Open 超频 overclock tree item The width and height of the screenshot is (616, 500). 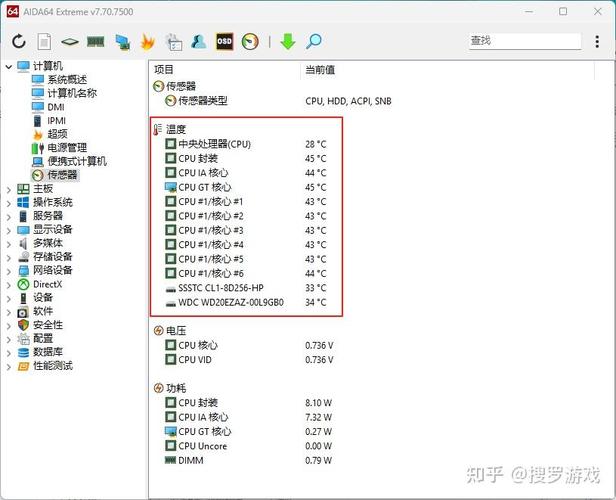pos(57,134)
